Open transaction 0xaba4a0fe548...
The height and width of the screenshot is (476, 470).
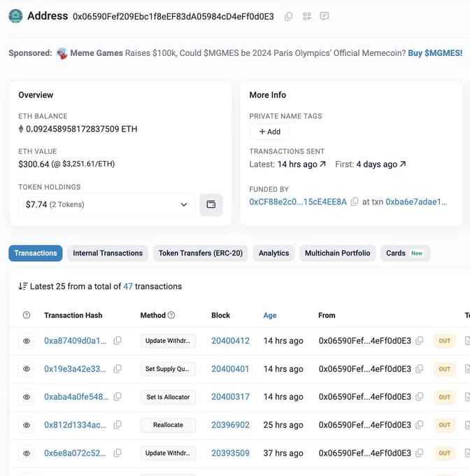coord(76,397)
